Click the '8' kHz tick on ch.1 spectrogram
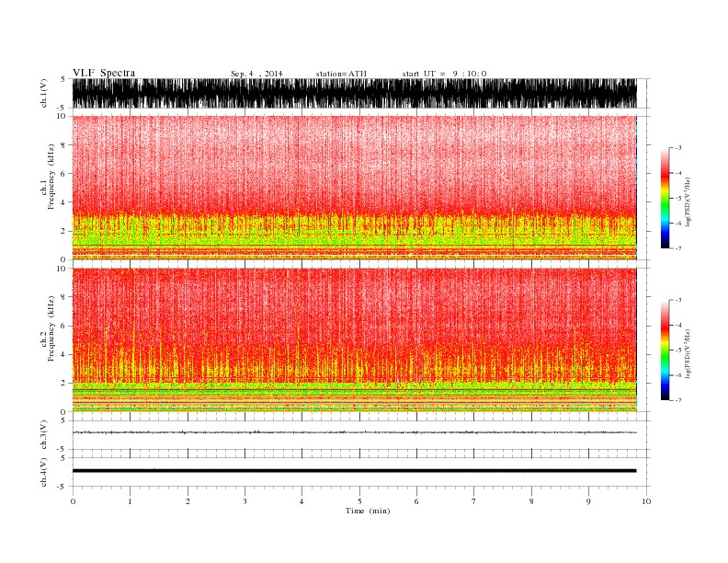This screenshot has height=563, width=728. [64, 145]
